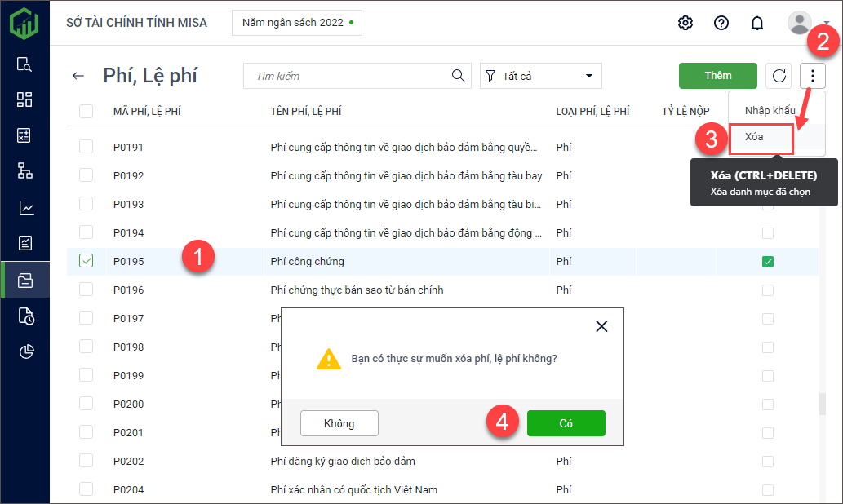Open the pie chart sidebar icon
Screen dimensions: 843x504
tap(25, 351)
